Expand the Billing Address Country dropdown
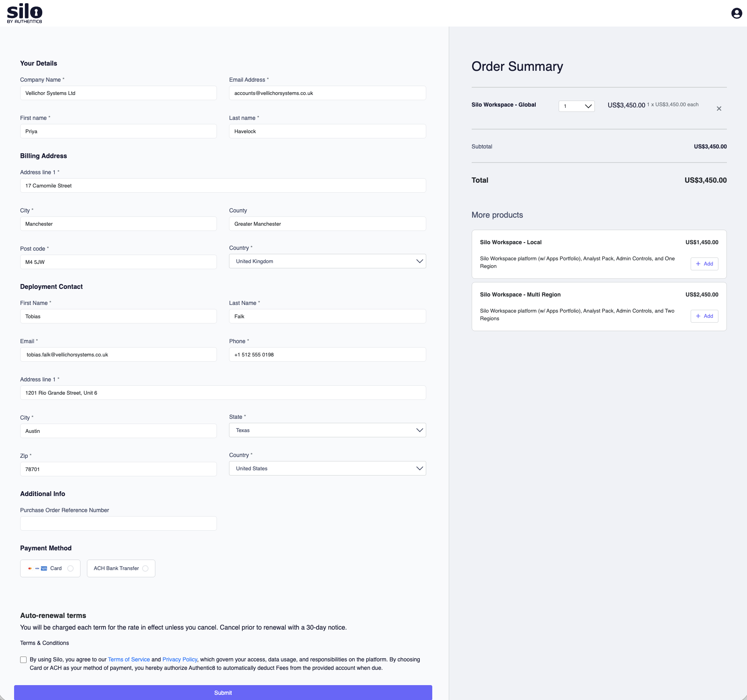The width and height of the screenshot is (747, 700). (327, 261)
